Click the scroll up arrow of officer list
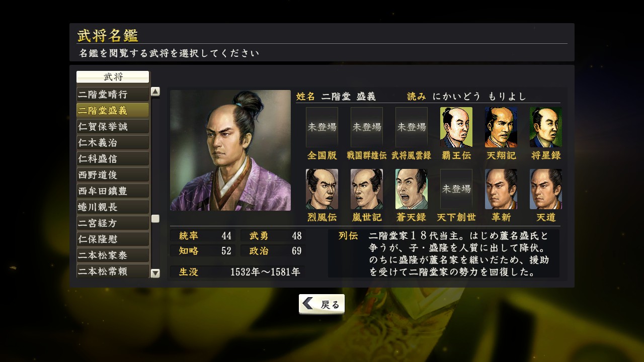The image size is (644, 362). click(x=155, y=92)
